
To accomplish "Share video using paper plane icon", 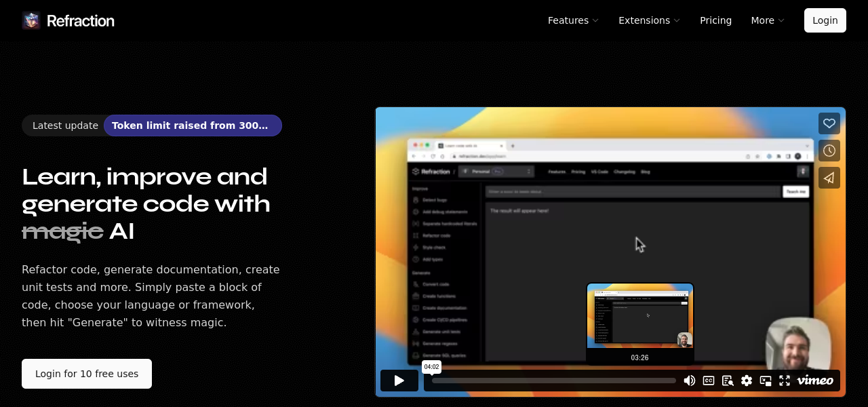I will coord(829,178).
